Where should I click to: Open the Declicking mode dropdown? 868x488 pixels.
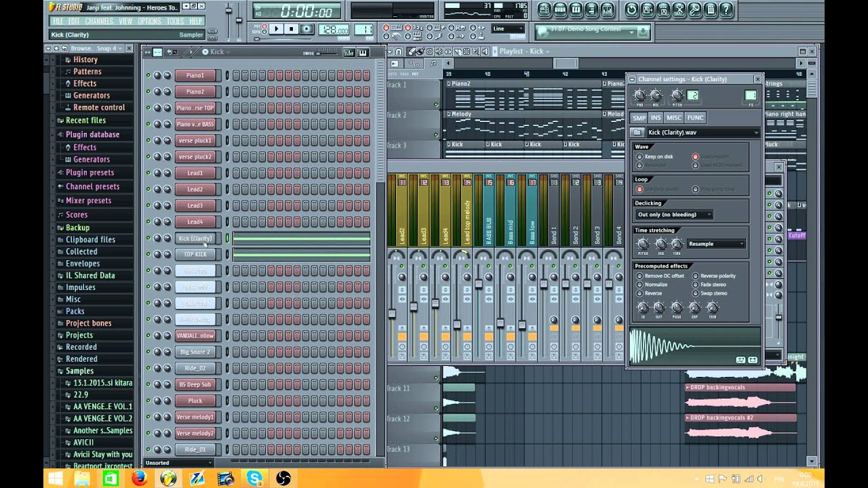[673, 214]
